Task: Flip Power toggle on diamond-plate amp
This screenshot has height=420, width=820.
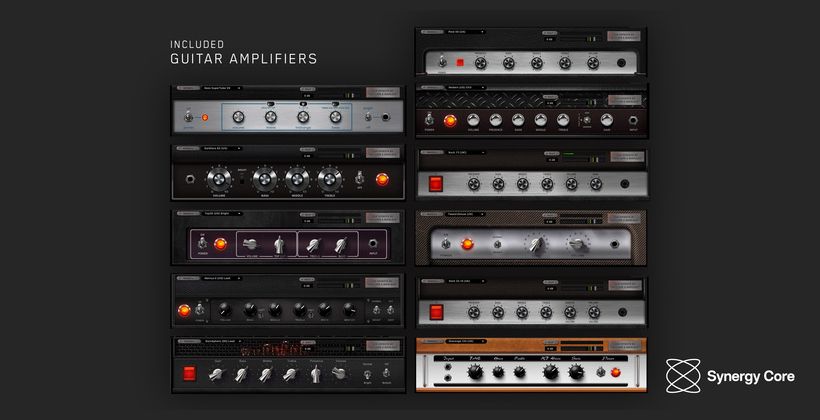Action: point(430,120)
